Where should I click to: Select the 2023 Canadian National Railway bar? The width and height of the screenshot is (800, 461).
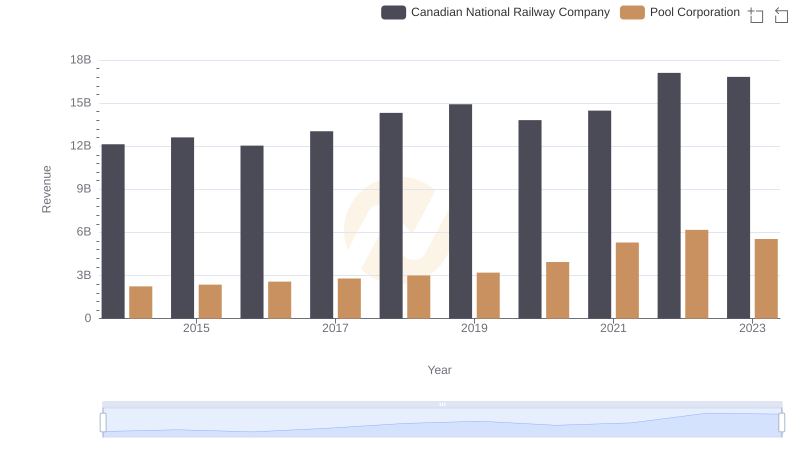738,198
